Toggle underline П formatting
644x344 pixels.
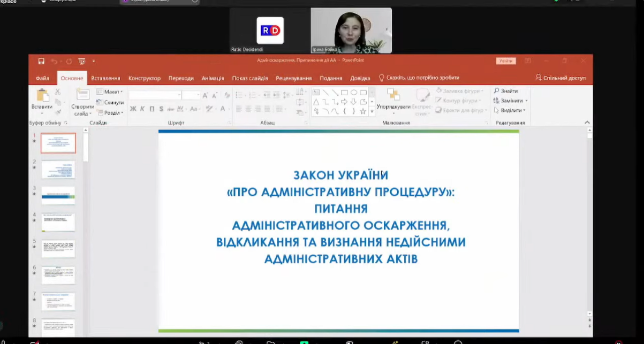point(152,109)
